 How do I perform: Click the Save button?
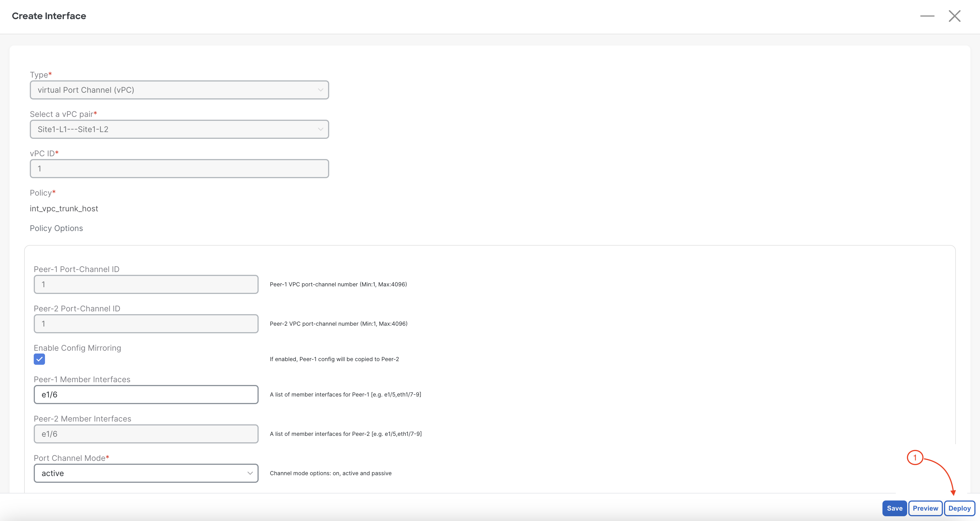coord(895,508)
